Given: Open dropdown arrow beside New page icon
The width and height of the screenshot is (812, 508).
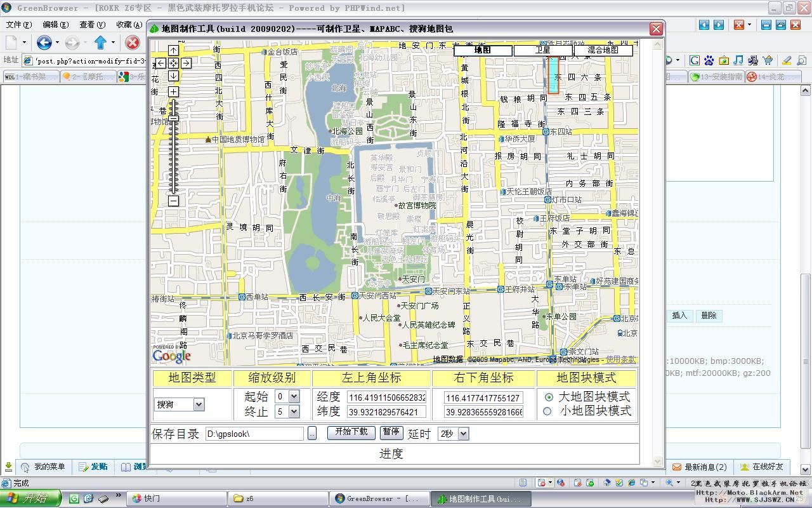Looking at the screenshot, I should [24, 43].
